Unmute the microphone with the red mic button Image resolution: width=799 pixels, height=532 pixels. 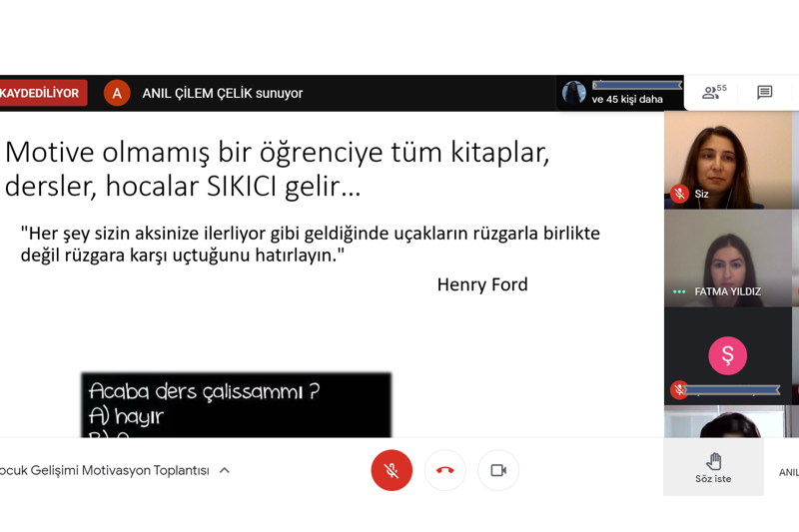click(x=392, y=470)
